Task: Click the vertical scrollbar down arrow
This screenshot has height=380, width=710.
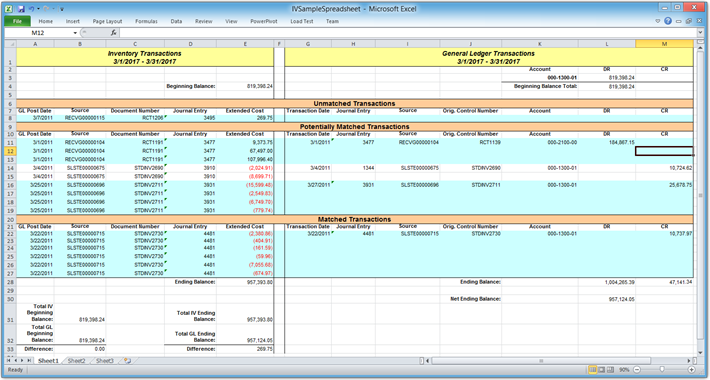Action: 700,352
